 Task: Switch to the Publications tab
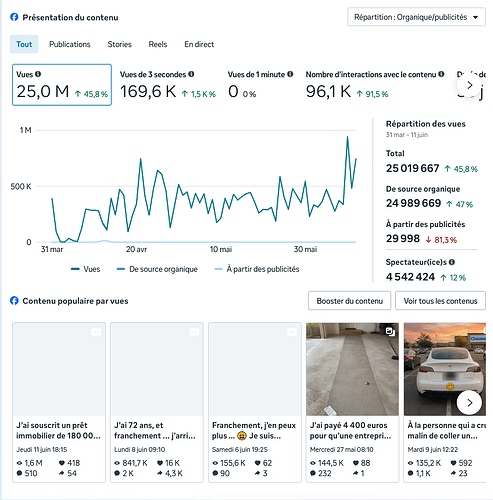coord(70,44)
